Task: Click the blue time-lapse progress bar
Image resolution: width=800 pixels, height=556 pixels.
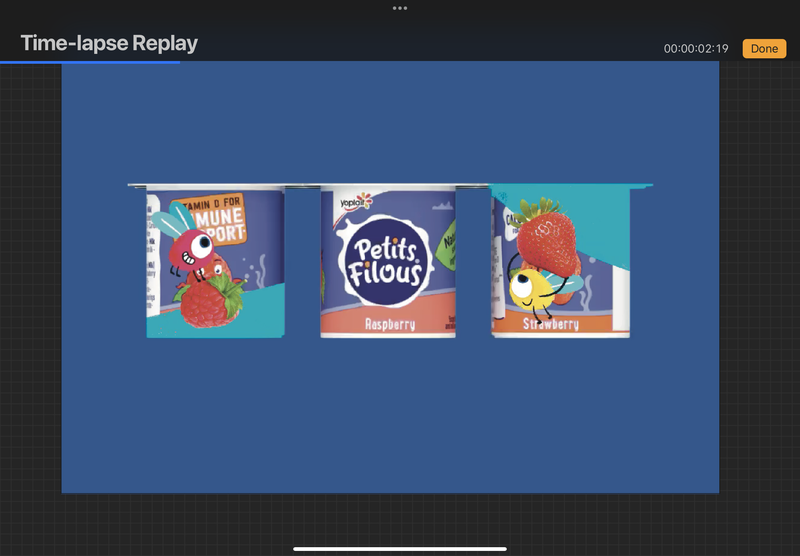Action: tap(90, 62)
